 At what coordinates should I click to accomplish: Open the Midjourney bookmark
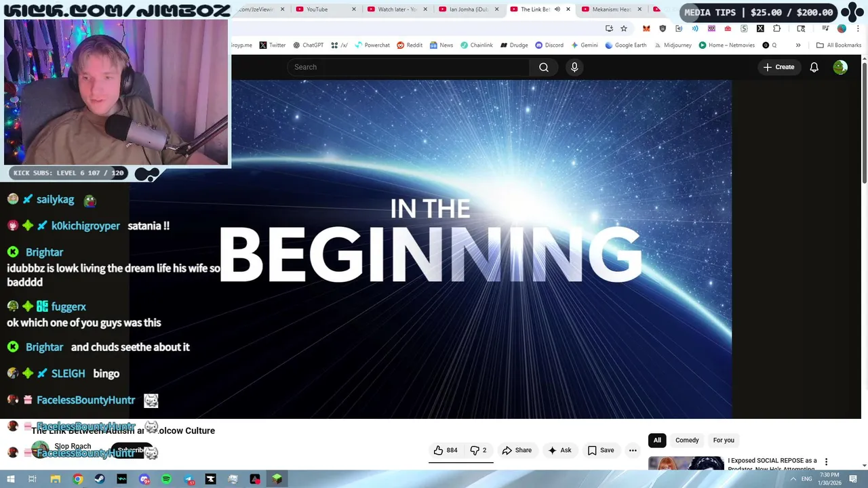[x=672, y=45]
